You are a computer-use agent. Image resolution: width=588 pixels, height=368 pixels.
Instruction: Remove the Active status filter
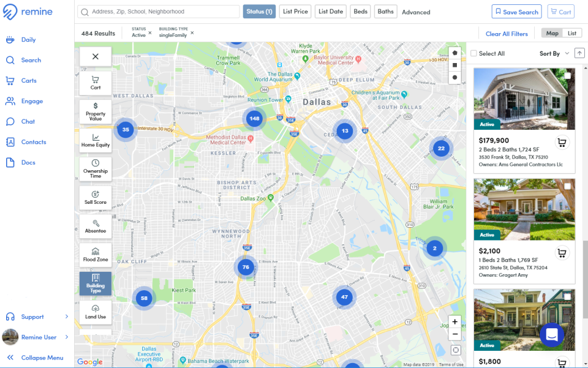coord(150,33)
